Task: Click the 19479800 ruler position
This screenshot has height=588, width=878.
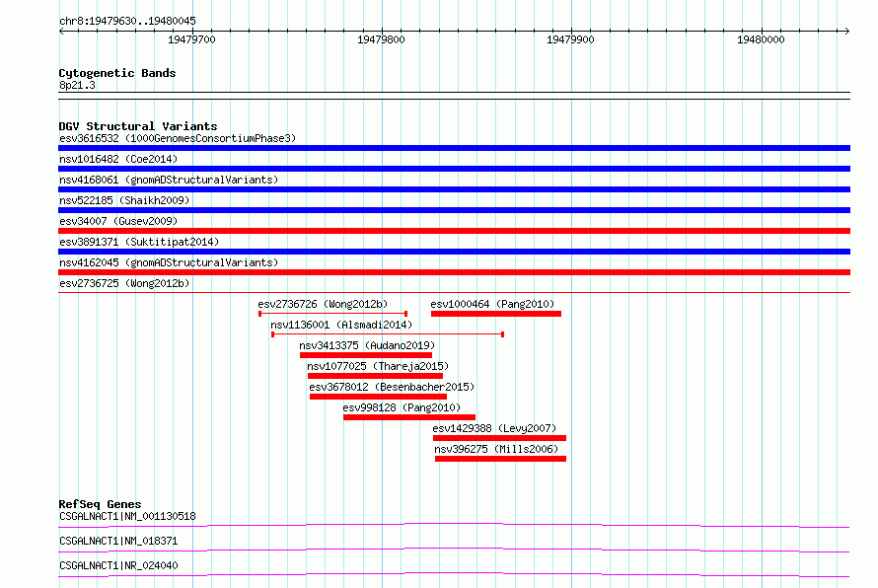Action: click(x=381, y=39)
